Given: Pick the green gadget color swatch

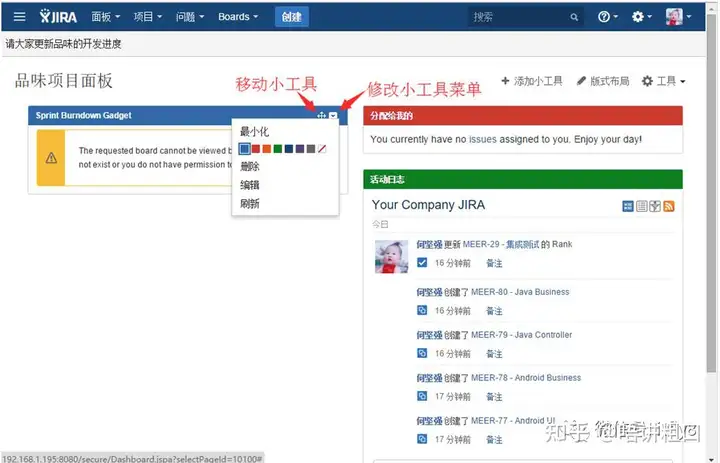Looking at the screenshot, I should coord(278,149).
